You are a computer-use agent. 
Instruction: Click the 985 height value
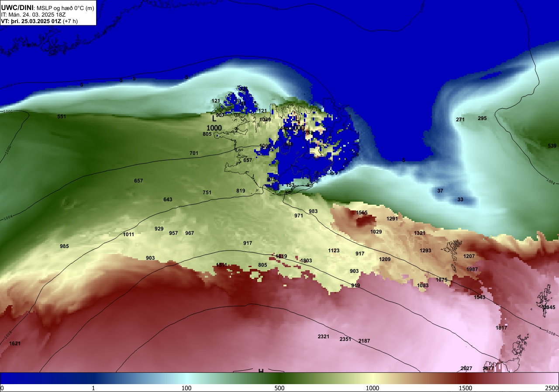point(64,246)
